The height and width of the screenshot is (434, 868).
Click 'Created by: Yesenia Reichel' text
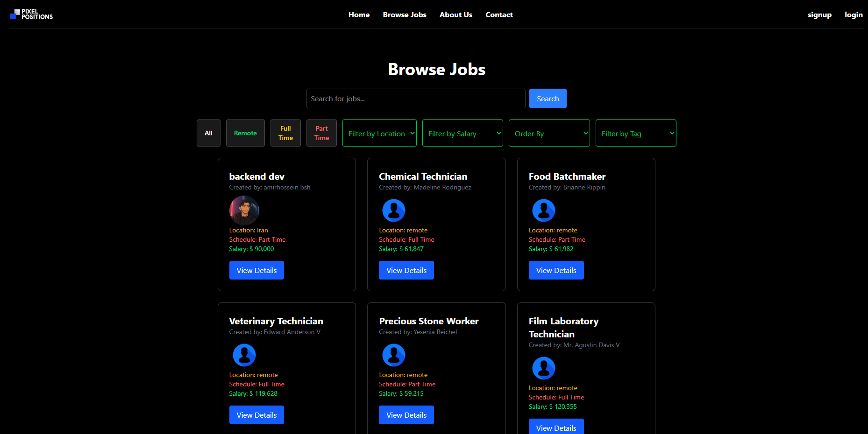tap(418, 332)
